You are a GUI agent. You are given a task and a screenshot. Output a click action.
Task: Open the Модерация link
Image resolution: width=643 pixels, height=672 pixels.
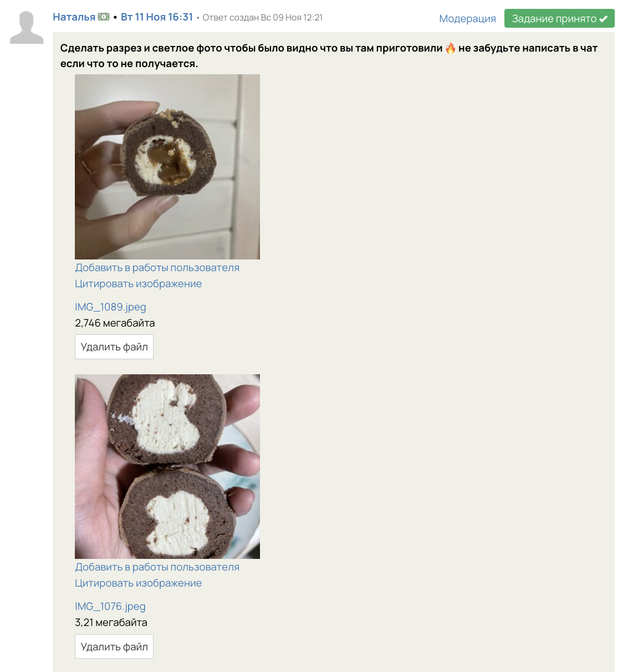[467, 18]
